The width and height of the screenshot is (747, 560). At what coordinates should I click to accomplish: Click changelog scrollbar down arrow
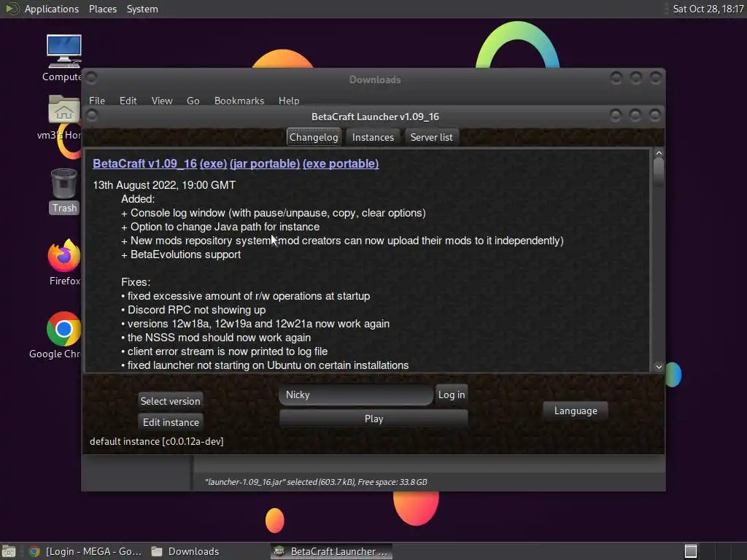[659, 367]
